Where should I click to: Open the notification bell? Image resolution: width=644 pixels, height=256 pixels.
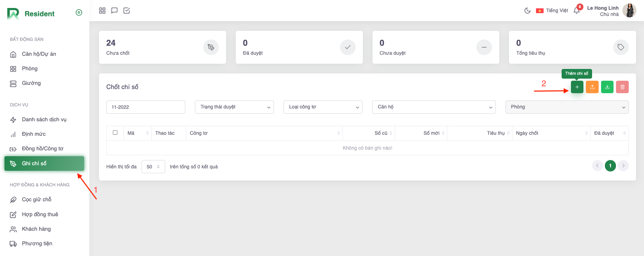(576, 11)
